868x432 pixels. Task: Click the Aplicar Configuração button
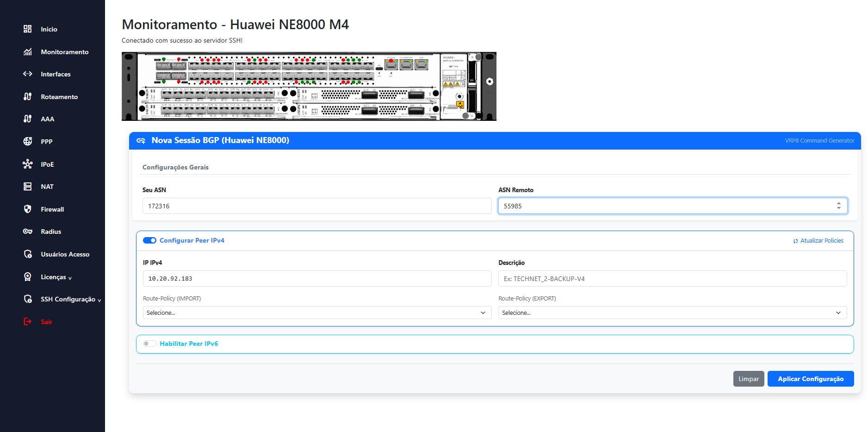(x=811, y=379)
